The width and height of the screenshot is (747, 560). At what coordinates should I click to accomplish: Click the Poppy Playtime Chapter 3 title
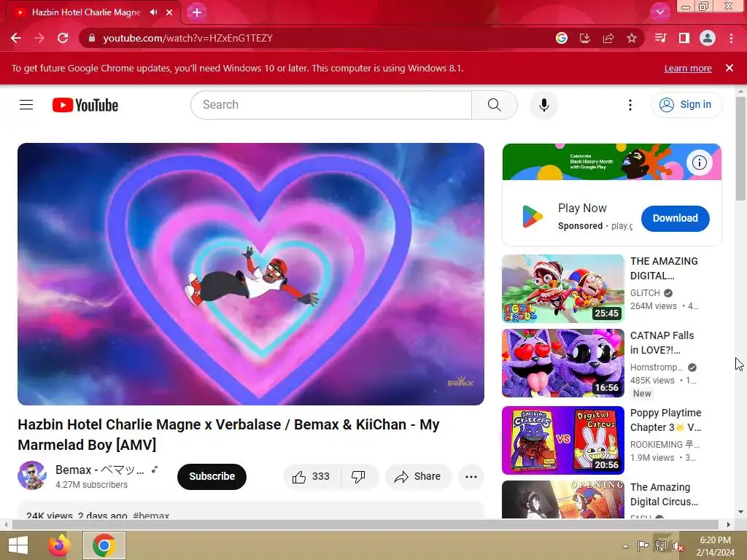tap(665, 420)
